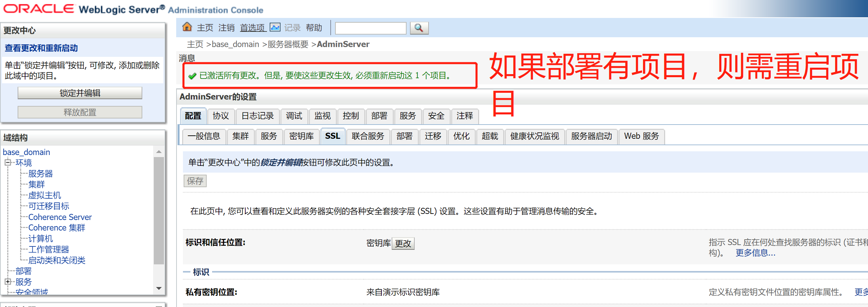Click base_domain in domain tree
Screen dimensions: 868x307
pyautogui.click(x=26, y=152)
